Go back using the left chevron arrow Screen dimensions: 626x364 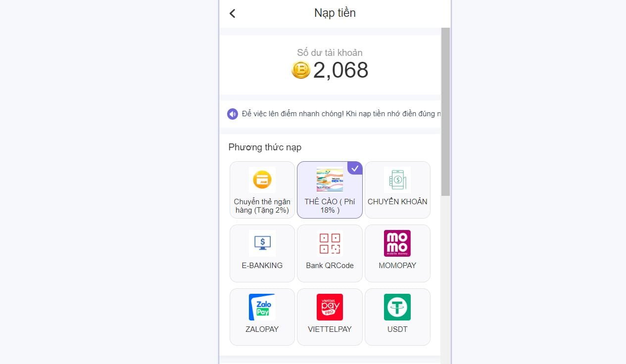coord(232,13)
